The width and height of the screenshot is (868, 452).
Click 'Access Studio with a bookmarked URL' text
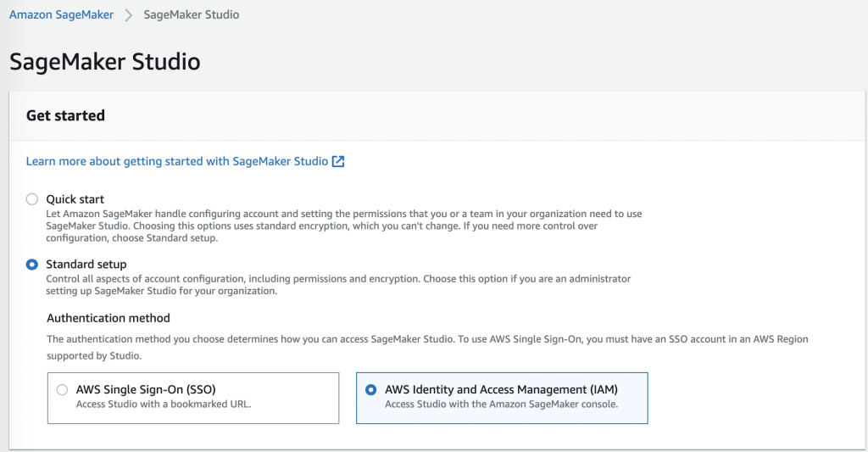tap(164, 405)
